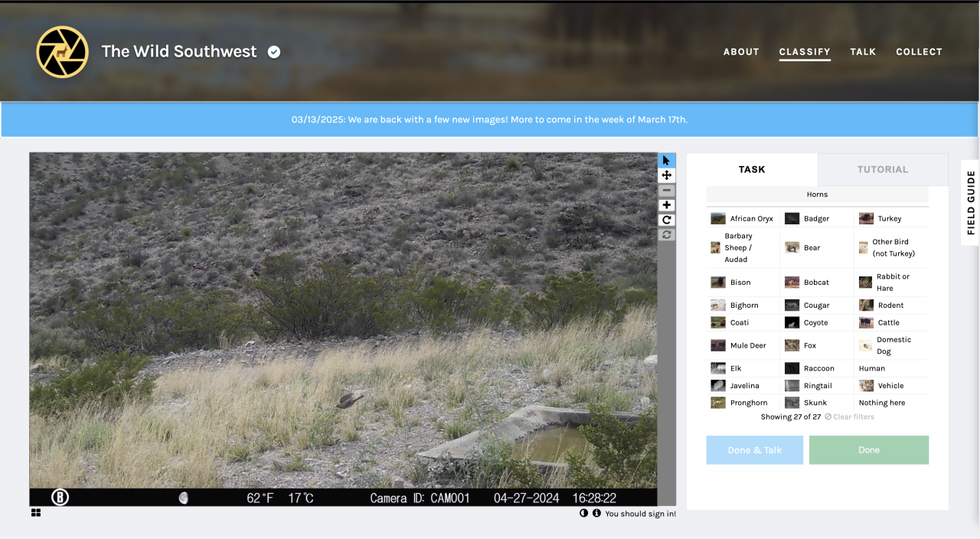980x539 pixels.
Task: Choose the Human option
Action: coord(890,368)
